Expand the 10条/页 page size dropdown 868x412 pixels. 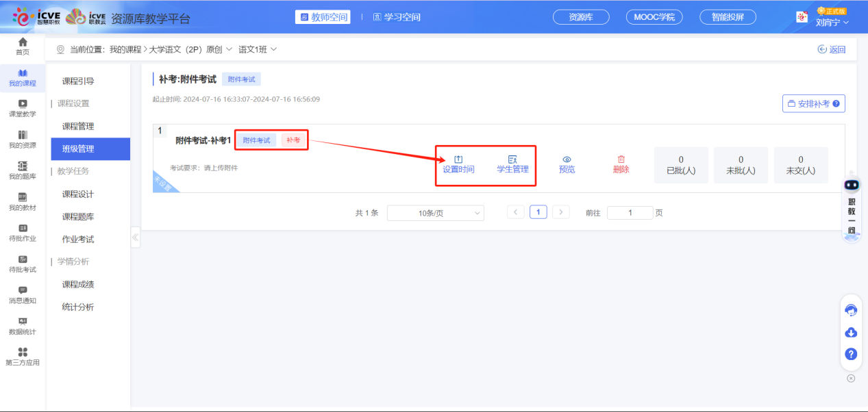pos(435,213)
